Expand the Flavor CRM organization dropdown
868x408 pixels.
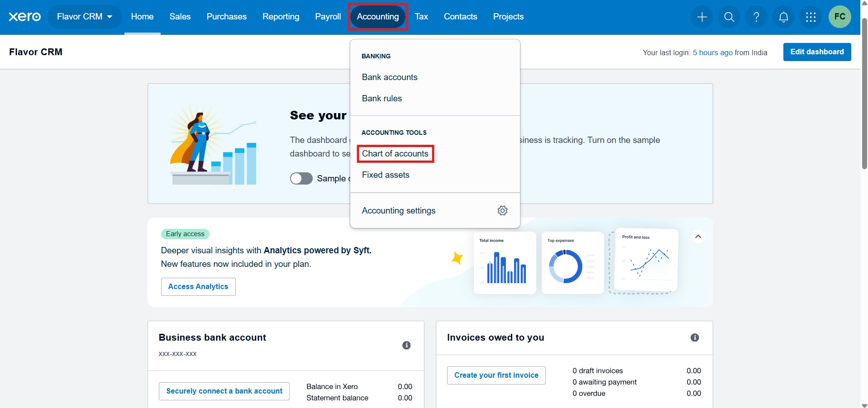[x=85, y=17]
